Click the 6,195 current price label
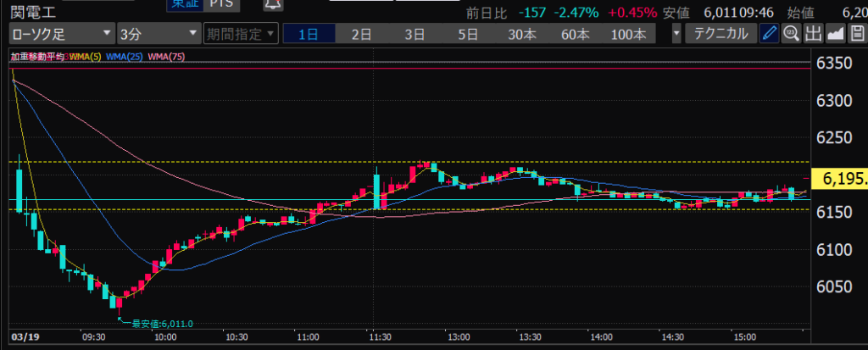 [x=839, y=179]
